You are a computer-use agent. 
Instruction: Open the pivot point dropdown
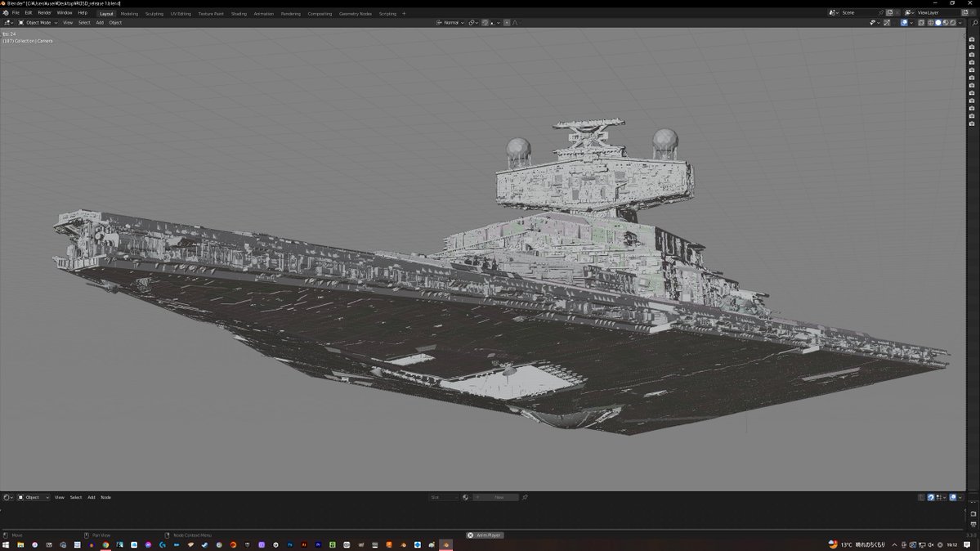coord(473,23)
